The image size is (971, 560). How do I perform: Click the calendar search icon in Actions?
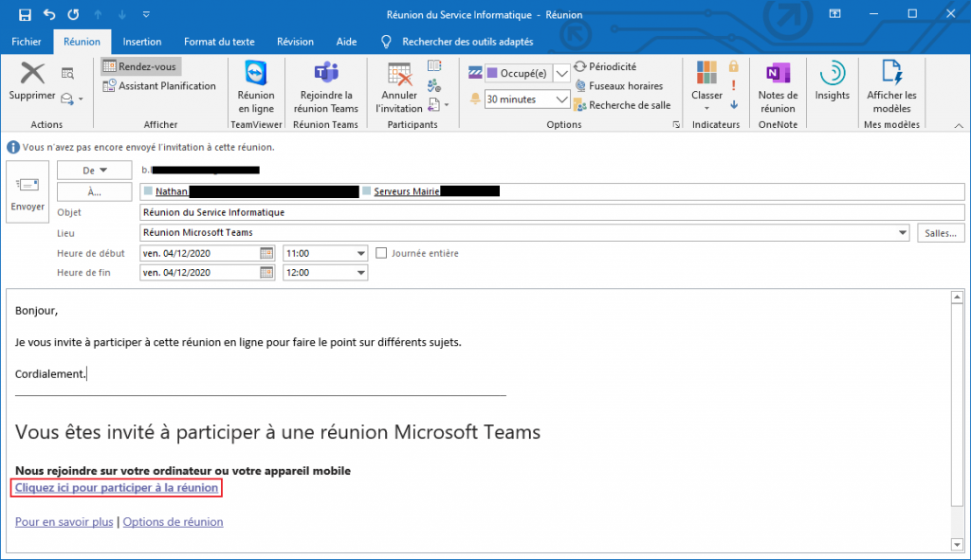tap(67, 74)
